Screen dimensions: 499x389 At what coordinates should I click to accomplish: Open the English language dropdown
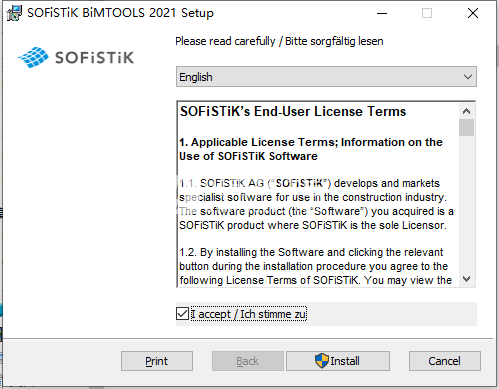[x=326, y=77]
